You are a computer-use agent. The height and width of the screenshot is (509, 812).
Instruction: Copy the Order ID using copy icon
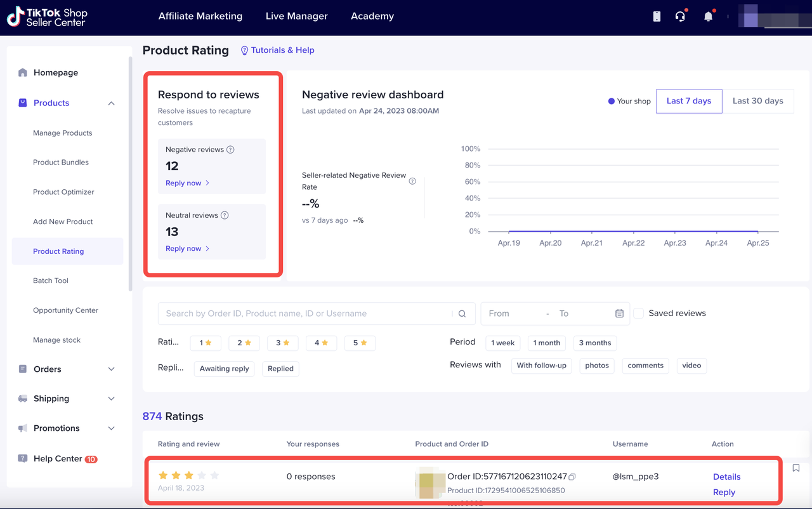click(x=572, y=477)
